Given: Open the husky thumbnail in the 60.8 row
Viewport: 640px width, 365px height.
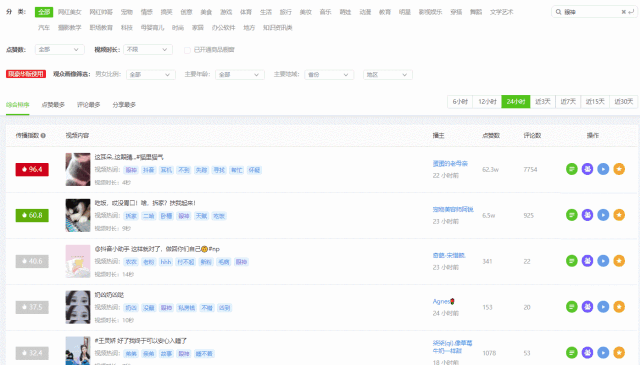Looking at the screenshot, I should pyautogui.click(x=78, y=215).
